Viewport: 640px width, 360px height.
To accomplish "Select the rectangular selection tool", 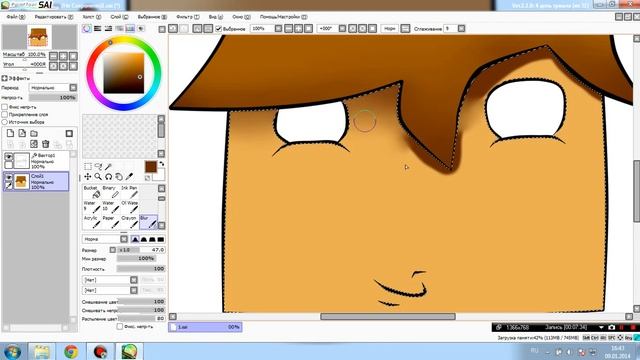I will point(88,167).
